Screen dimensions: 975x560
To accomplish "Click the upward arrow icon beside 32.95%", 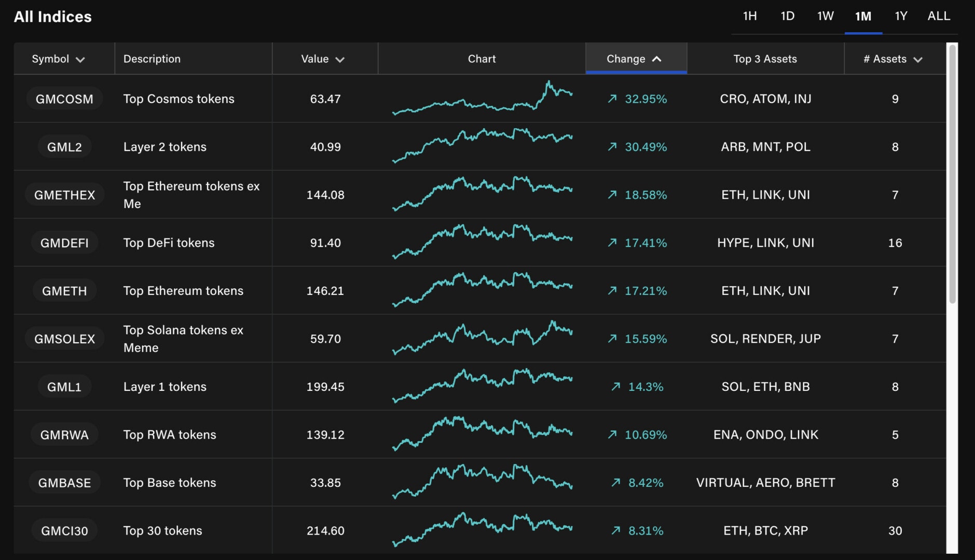I will [612, 99].
